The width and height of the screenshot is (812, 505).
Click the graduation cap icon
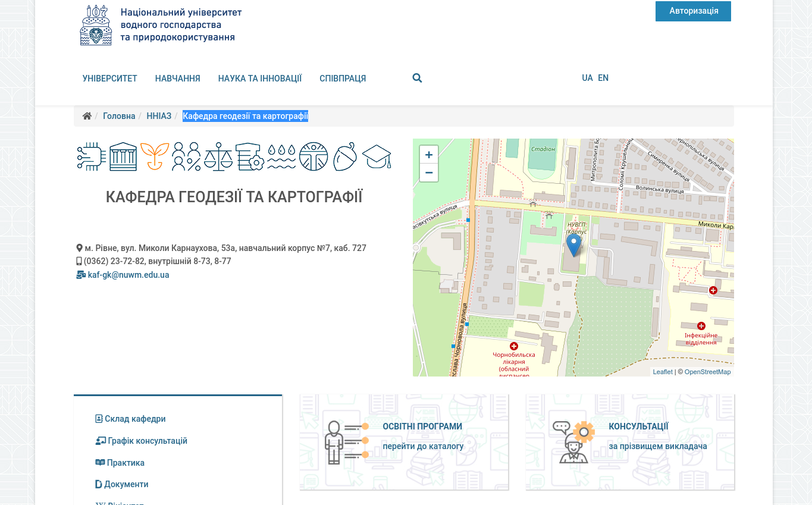(x=377, y=156)
